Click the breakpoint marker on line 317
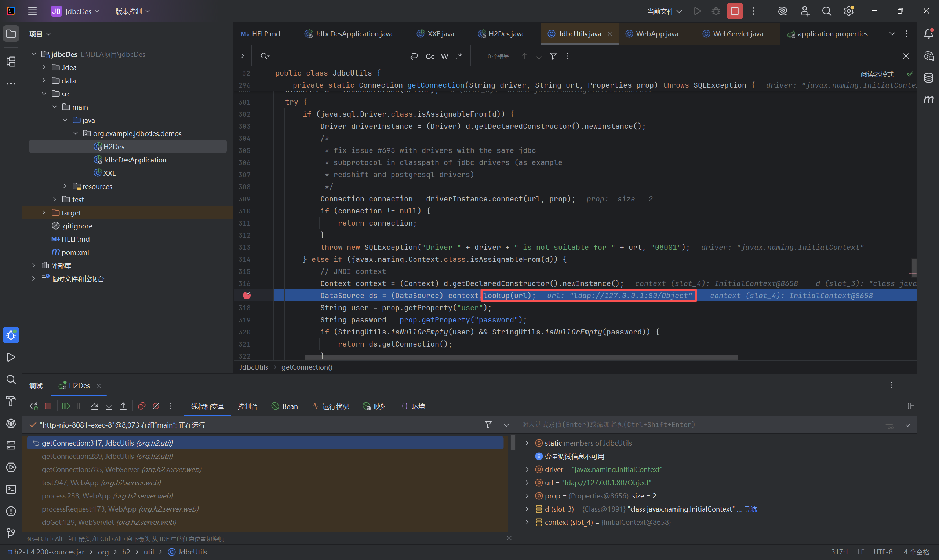Image resolution: width=939 pixels, height=560 pixels. (x=247, y=296)
